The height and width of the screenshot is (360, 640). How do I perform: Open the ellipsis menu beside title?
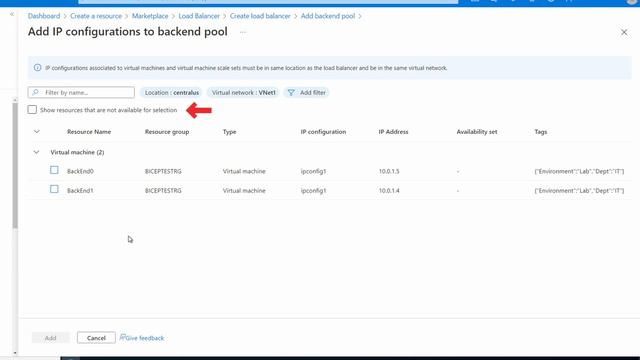tap(243, 32)
